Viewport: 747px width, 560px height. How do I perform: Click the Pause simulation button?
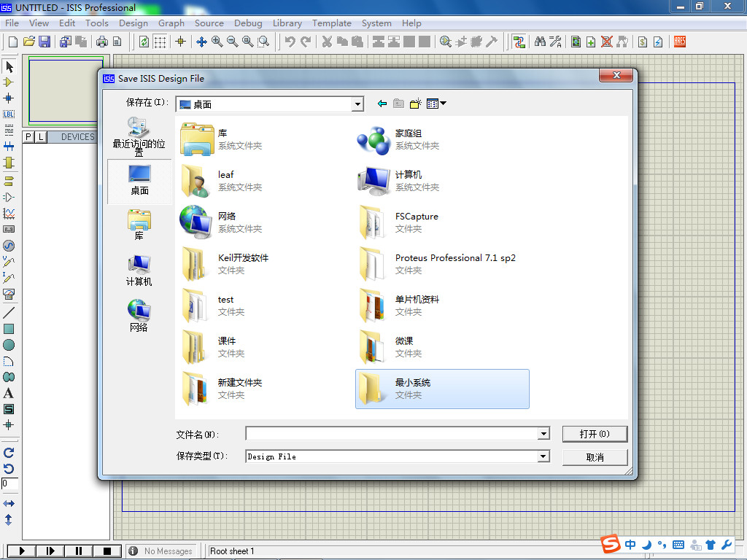[79, 551]
